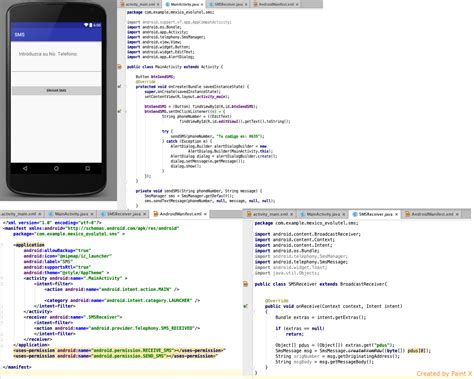Open AndroidManifest.xml tab in the SMSReceiver code pane

pyautogui.click(x=432, y=214)
